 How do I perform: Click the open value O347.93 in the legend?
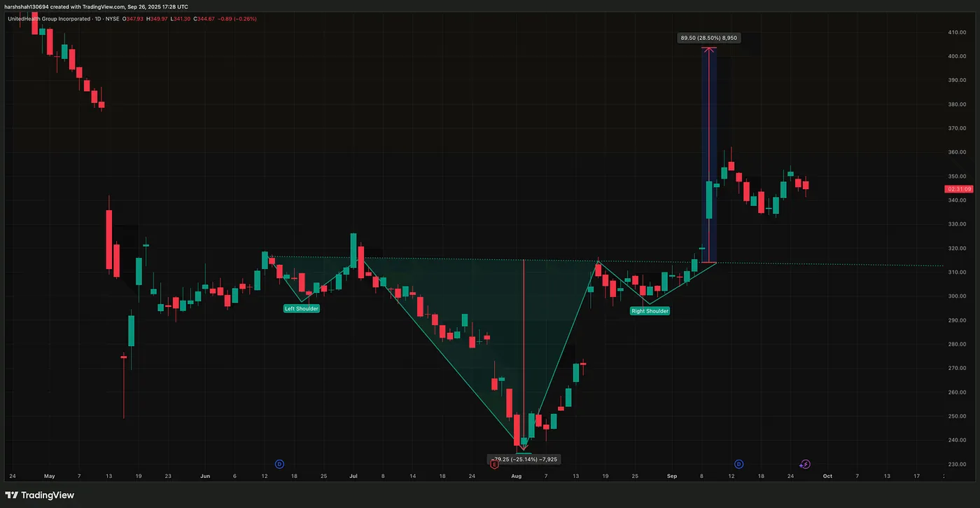coord(134,18)
